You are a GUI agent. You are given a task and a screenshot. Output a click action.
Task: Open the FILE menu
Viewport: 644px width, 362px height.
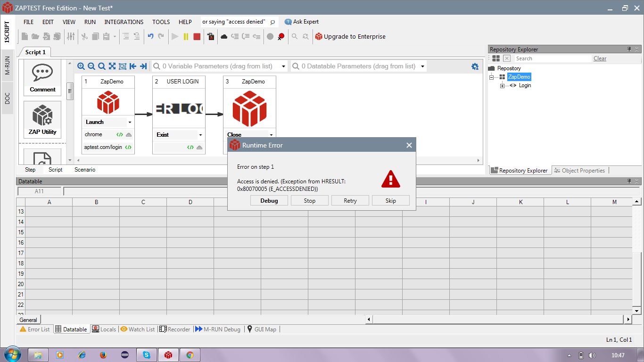pos(28,22)
